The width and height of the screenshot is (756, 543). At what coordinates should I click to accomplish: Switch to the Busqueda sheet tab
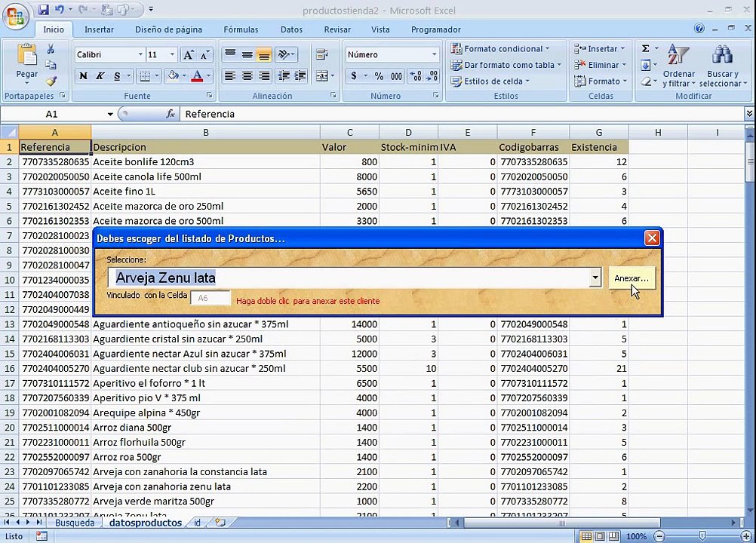pyautogui.click(x=74, y=523)
